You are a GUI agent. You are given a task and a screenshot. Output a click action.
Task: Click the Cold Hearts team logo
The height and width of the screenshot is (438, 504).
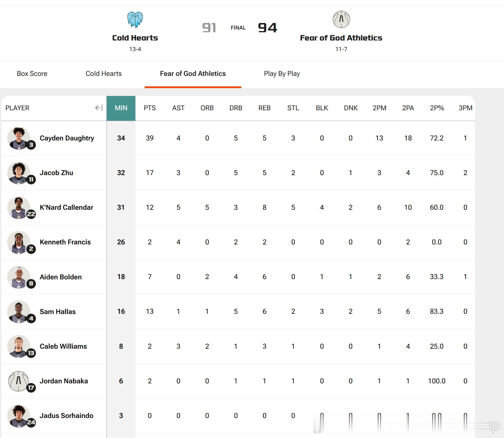click(x=135, y=20)
